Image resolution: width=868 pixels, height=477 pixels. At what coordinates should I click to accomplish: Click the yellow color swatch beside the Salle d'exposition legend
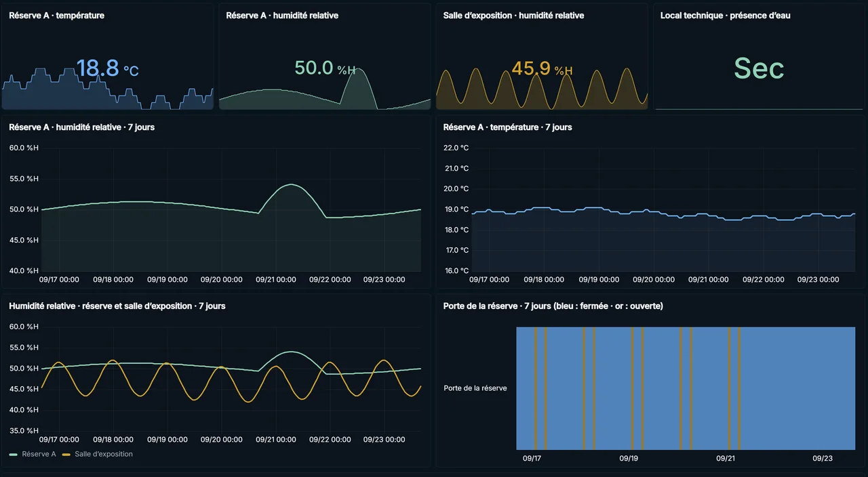click(x=66, y=454)
